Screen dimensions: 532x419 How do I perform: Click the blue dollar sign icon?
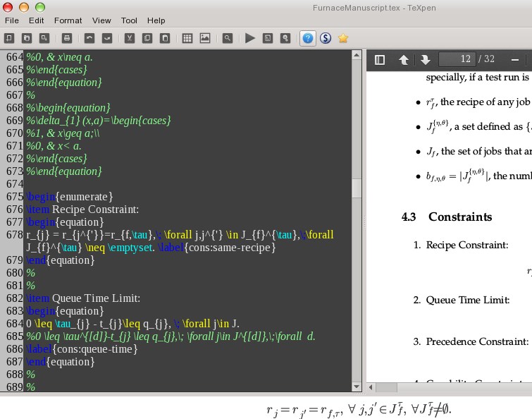pyautogui.click(x=326, y=38)
